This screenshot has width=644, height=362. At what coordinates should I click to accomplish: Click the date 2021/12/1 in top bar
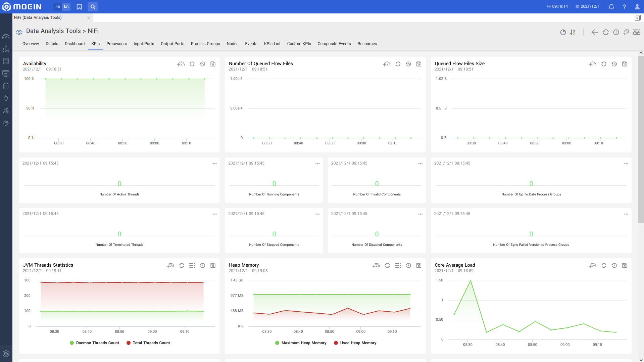pyautogui.click(x=588, y=6)
